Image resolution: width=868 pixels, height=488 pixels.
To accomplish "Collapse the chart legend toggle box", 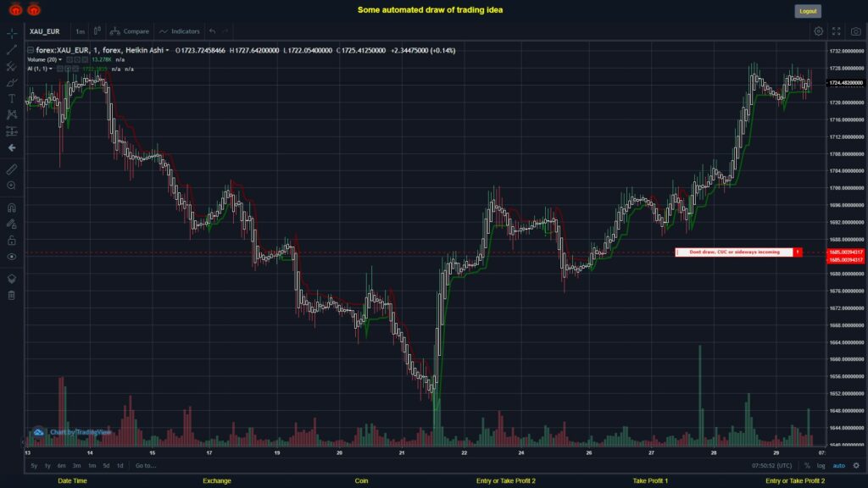I will [31, 50].
